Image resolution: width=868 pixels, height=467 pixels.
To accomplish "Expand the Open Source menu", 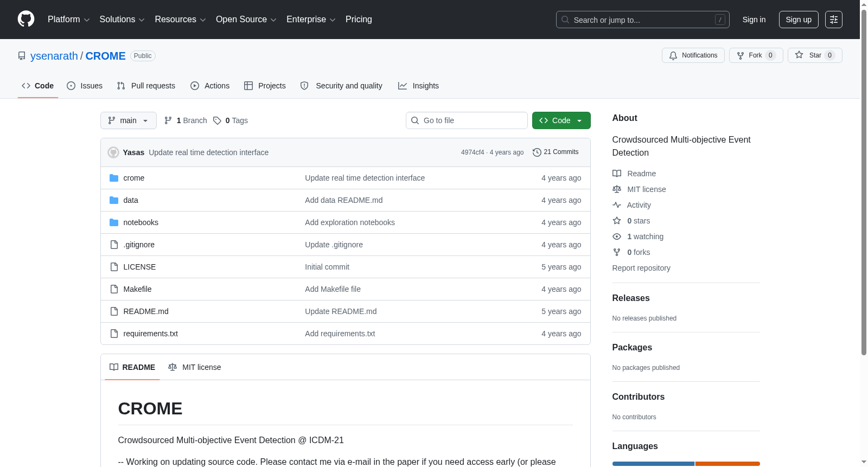I will [246, 20].
